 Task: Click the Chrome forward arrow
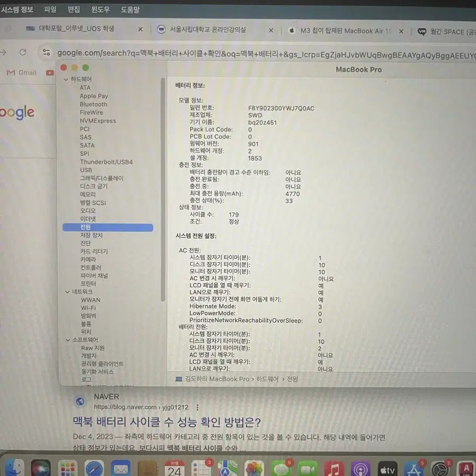(3, 52)
